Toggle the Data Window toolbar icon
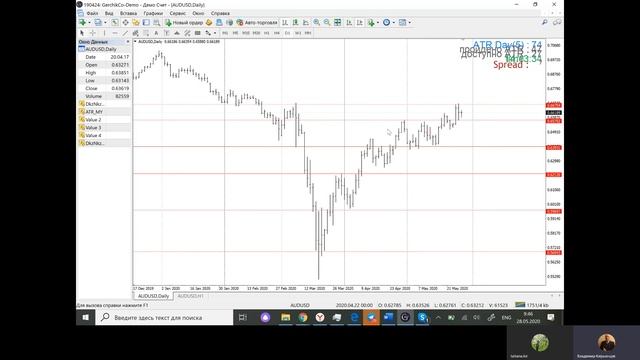 [126, 22]
